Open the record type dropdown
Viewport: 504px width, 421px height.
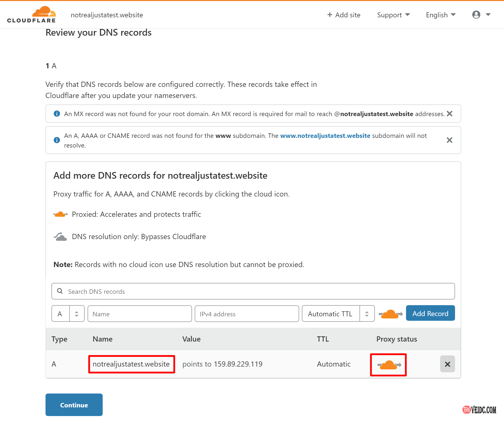(x=68, y=314)
